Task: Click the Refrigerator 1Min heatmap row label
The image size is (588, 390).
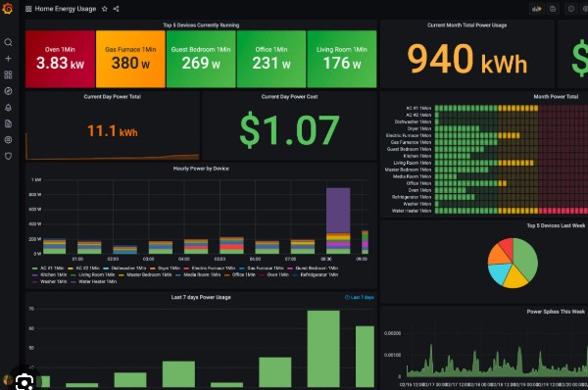Action: pyautogui.click(x=412, y=197)
